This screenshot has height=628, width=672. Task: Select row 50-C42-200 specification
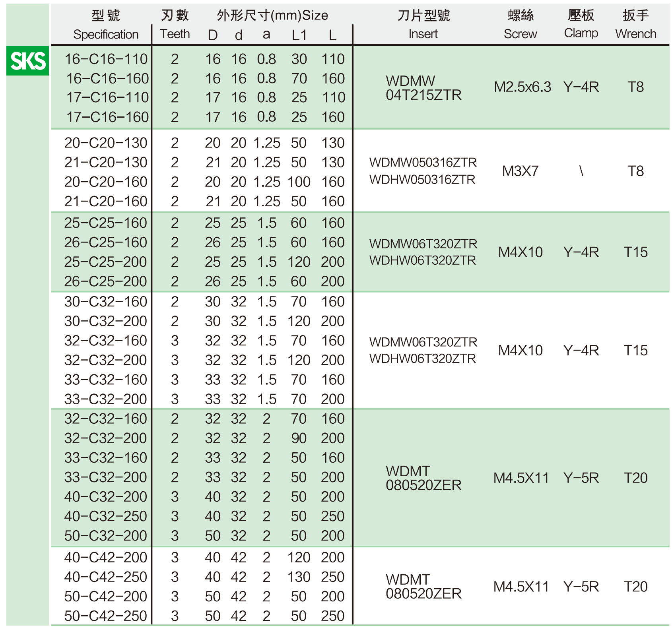coord(106,597)
